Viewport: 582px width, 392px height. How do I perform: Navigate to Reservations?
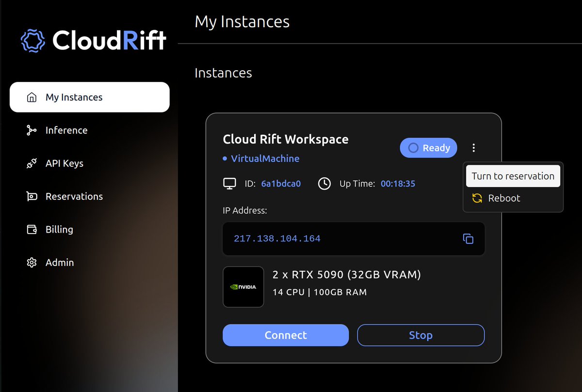click(x=90, y=196)
